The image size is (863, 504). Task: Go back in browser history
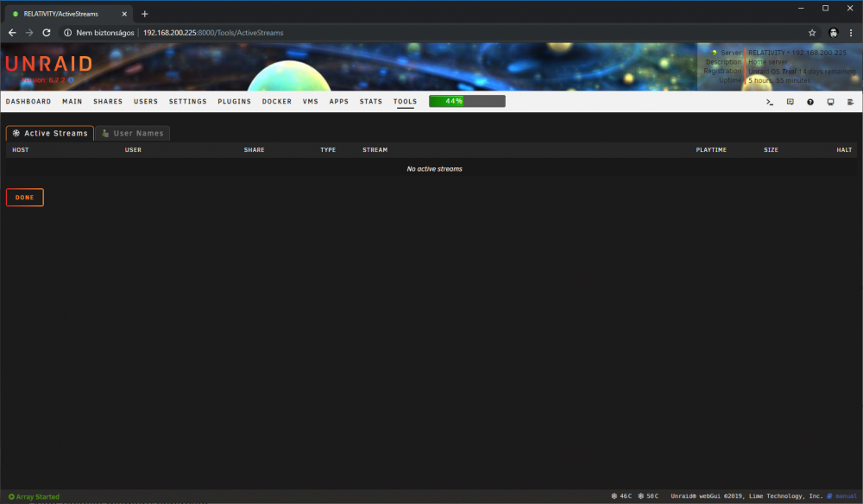pos(12,33)
